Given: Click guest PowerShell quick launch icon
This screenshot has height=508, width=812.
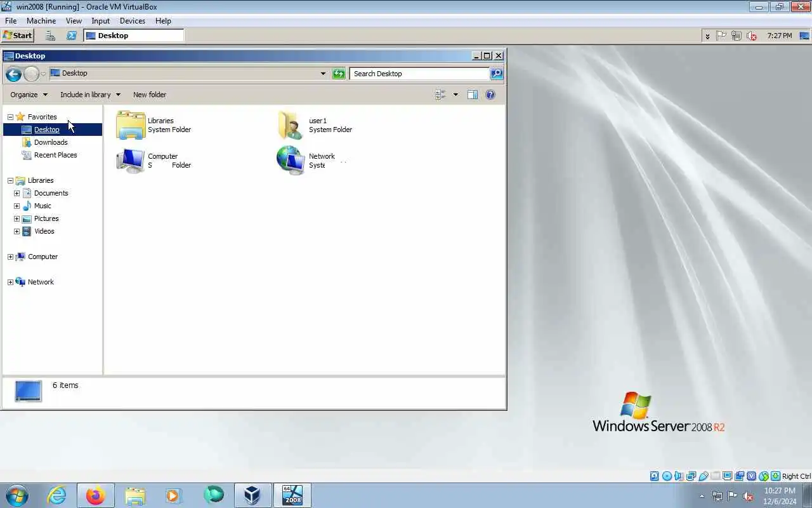Looking at the screenshot, I should tap(72, 36).
